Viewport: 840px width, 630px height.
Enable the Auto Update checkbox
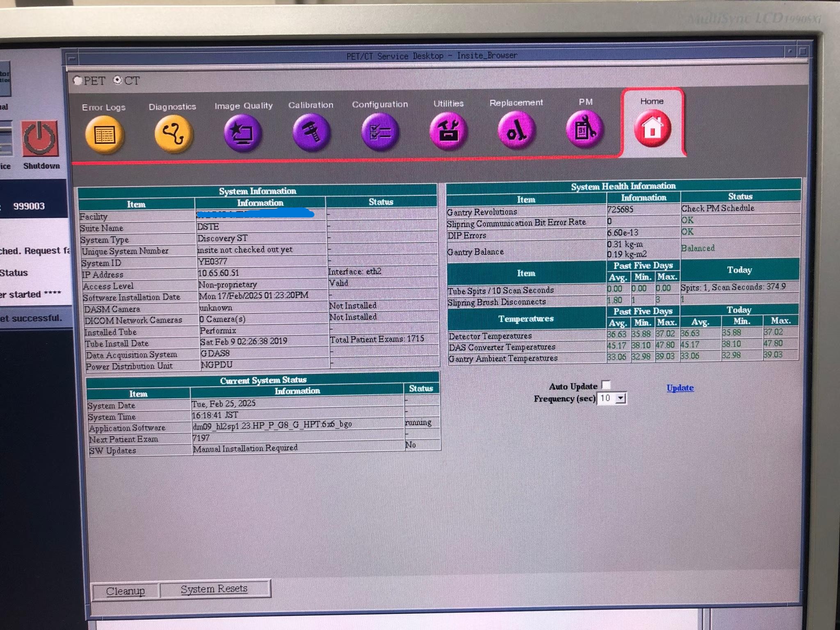click(x=606, y=385)
